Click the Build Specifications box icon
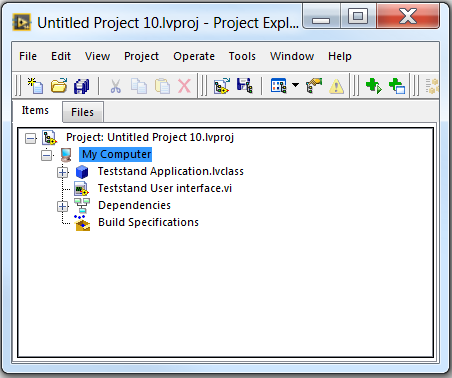 coord(82,223)
